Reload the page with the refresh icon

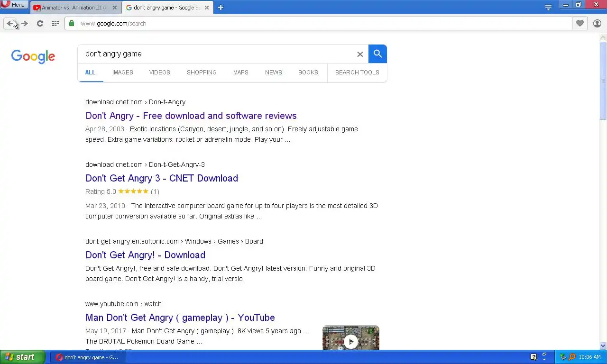coord(40,23)
